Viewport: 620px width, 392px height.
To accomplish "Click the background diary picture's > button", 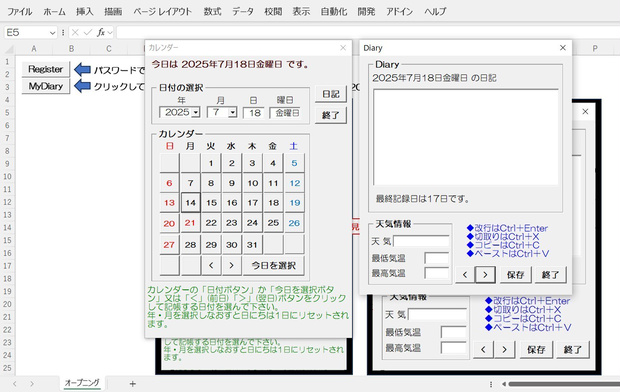I will pyautogui.click(x=504, y=350).
